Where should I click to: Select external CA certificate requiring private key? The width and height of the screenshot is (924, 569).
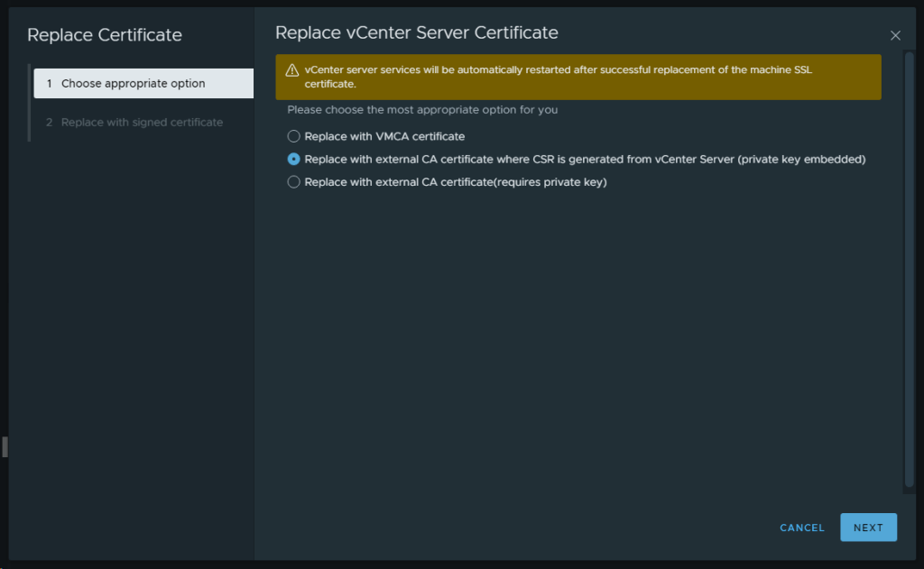(293, 182)
